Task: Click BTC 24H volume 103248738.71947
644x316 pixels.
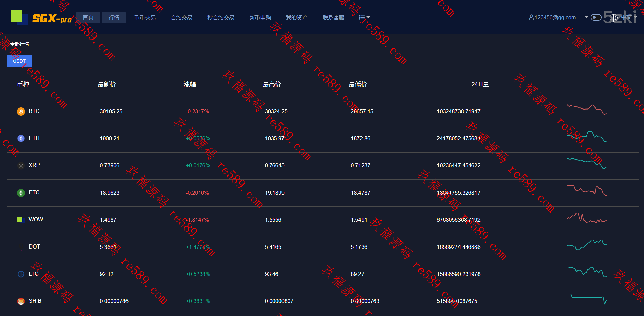Action: (x=458, y=112)
